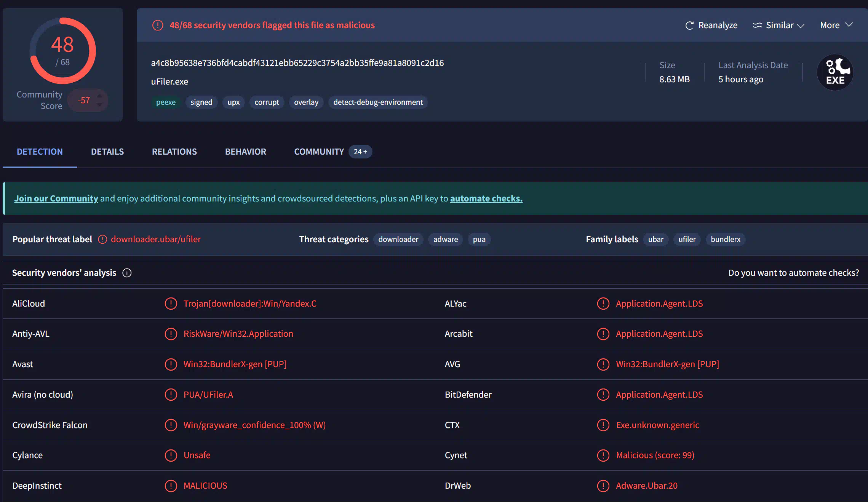Click the alert icon in the AliCloud row

pyautogui.click(x=171, y=304)
